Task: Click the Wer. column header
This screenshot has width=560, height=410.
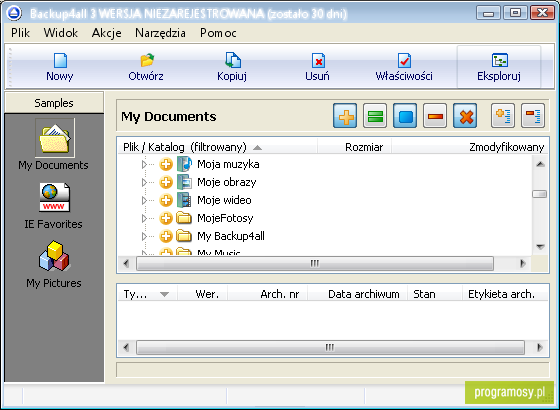Action: click(203, 294)
